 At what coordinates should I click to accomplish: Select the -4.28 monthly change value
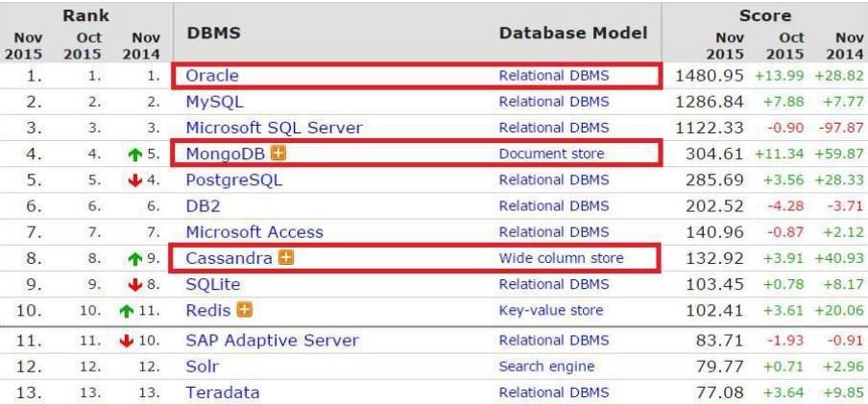pos(785,206)
